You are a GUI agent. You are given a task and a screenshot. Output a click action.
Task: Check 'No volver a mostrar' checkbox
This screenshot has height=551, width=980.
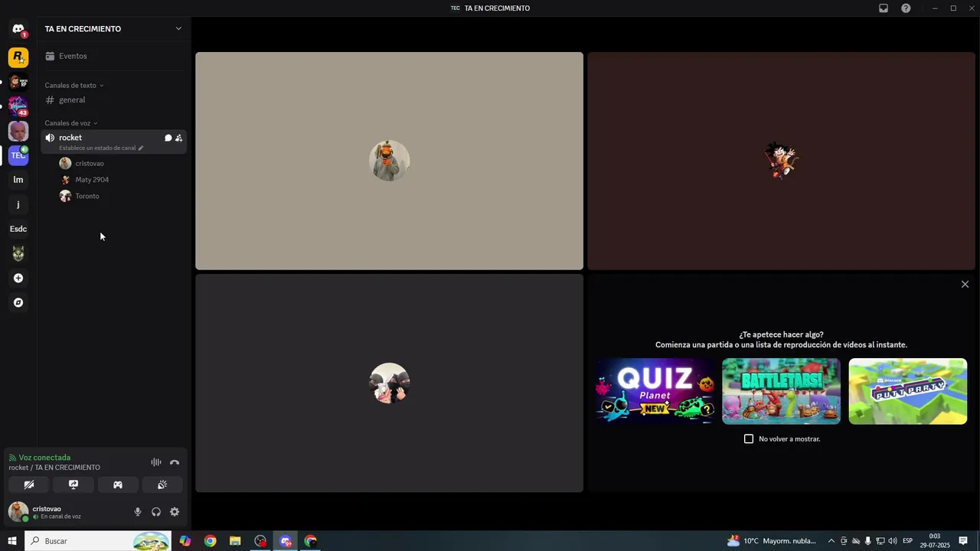749,439
